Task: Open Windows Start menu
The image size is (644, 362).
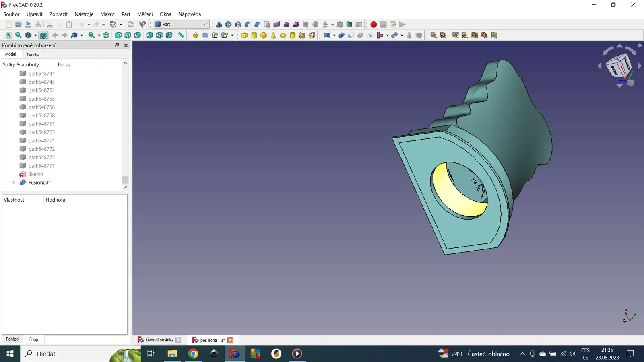Action: point(10,354)
